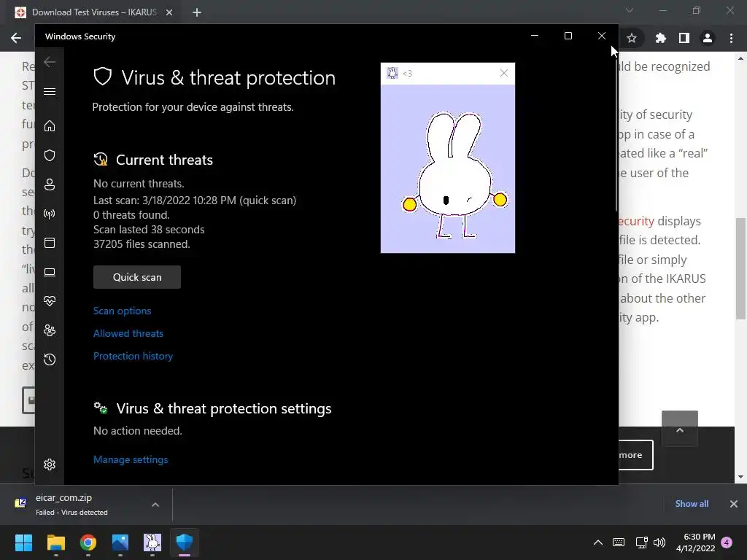The height and width of the screenshot is (560, 747).
Task: Open Device security laptop sidebar icon
Action: pyautogui.click(x=50, y=272)
